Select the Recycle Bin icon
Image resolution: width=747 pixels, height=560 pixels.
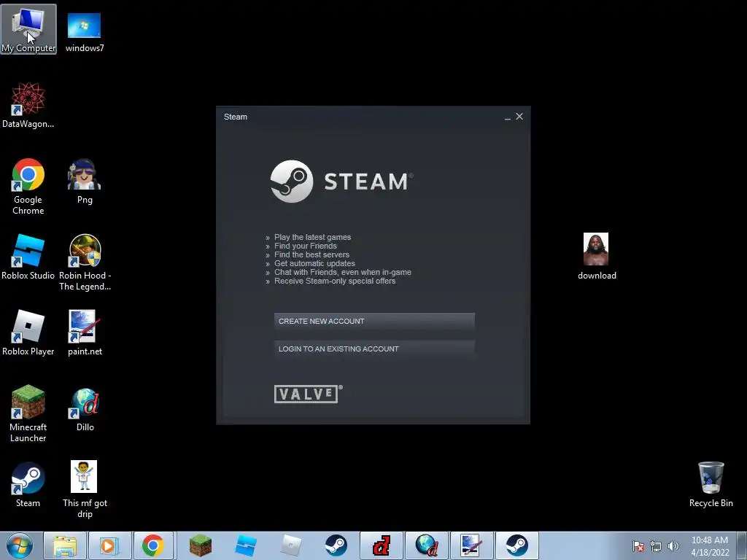coord(711,484)
